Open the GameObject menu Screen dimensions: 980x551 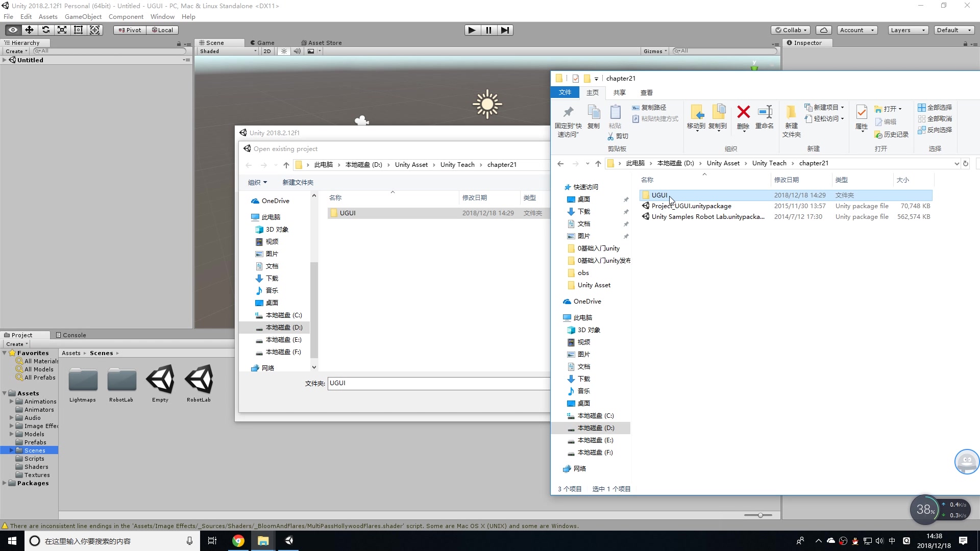coord(83,17)
